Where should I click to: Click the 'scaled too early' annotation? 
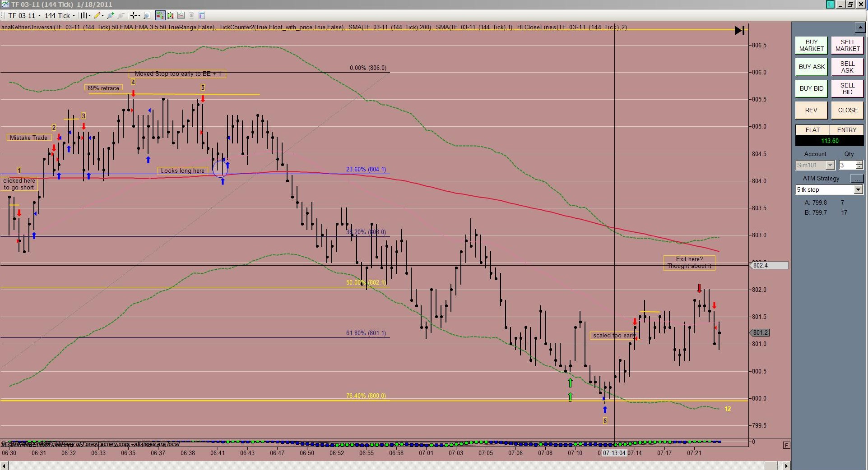[614, 335]
